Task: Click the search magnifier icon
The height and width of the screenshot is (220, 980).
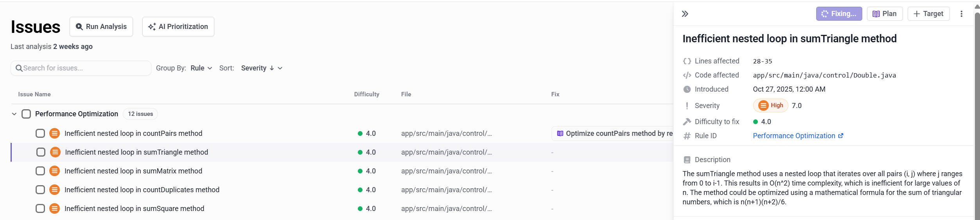Action: [x=19, y=68]
